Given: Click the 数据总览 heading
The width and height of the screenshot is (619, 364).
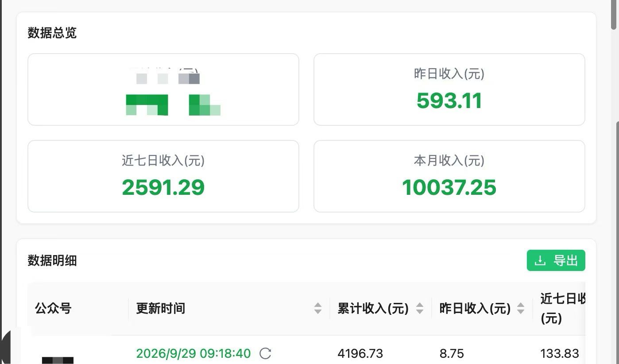Looking at the screenshot, I should 52,33.
